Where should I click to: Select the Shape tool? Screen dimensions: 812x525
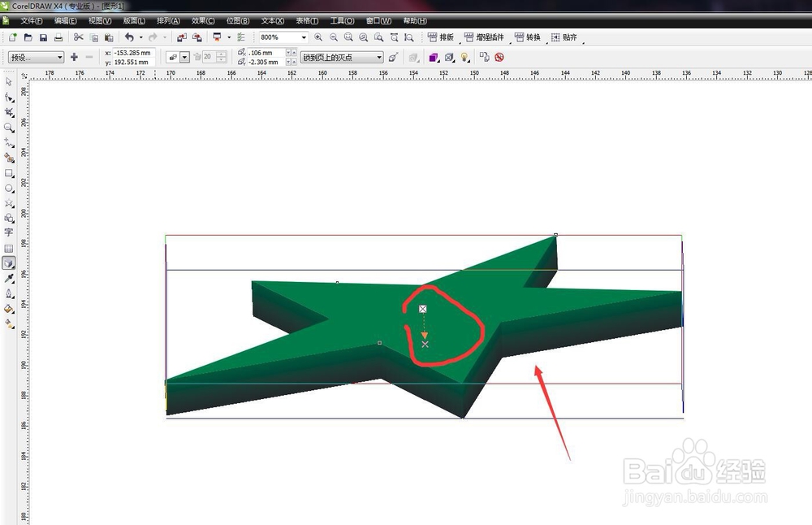click(x=10, y=97)
